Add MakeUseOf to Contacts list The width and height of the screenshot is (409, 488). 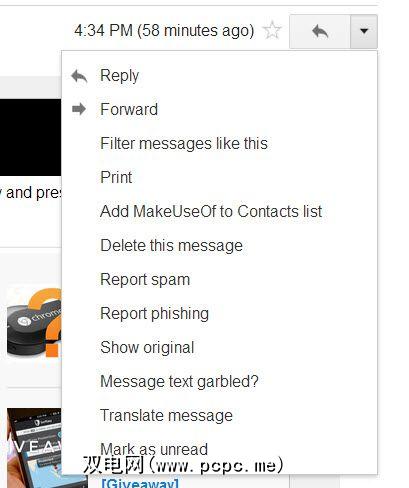211,211
